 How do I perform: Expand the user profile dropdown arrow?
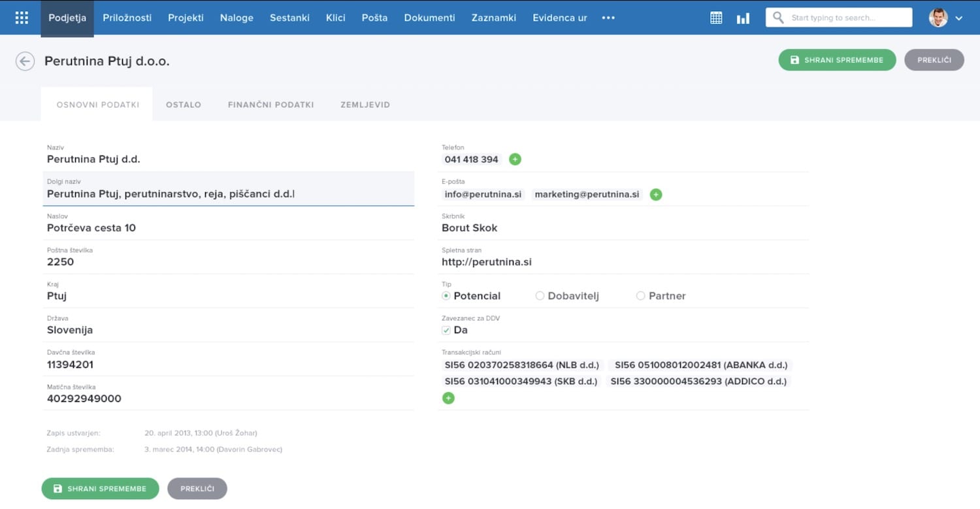pyautogui.click(x=959, y=18)
